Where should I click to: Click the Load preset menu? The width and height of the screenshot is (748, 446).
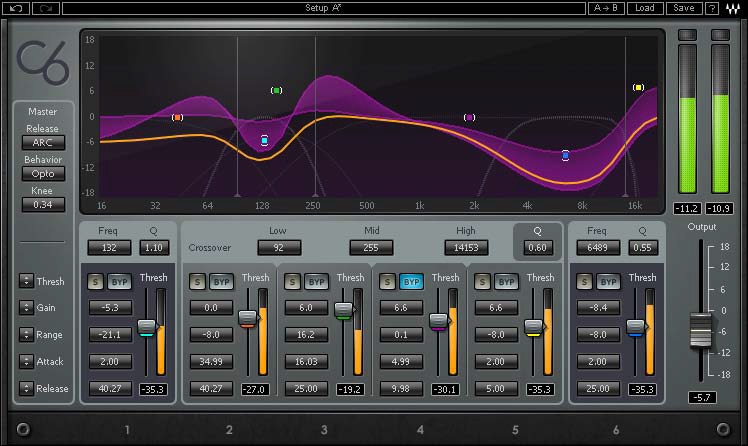[x=645, y=8]
